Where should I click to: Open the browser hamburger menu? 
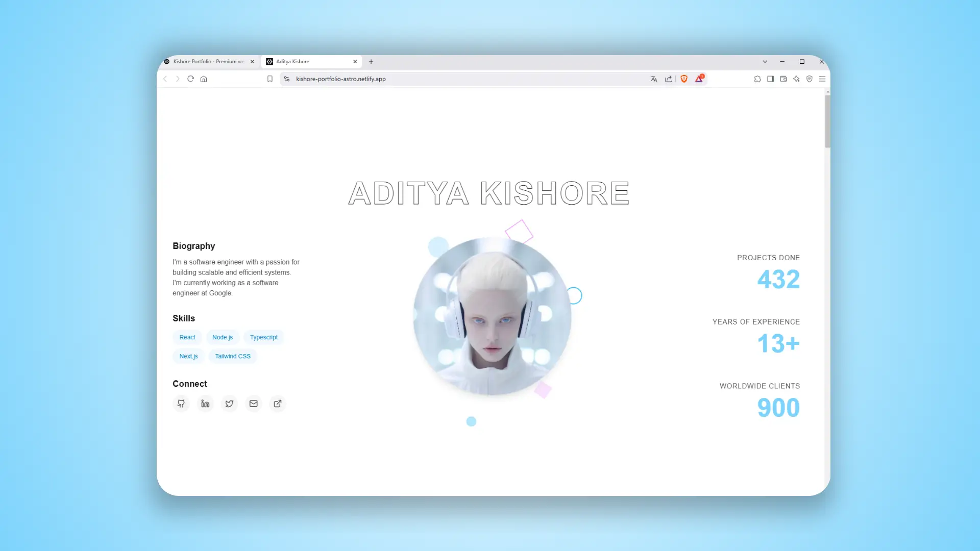[x=822, y=79]
